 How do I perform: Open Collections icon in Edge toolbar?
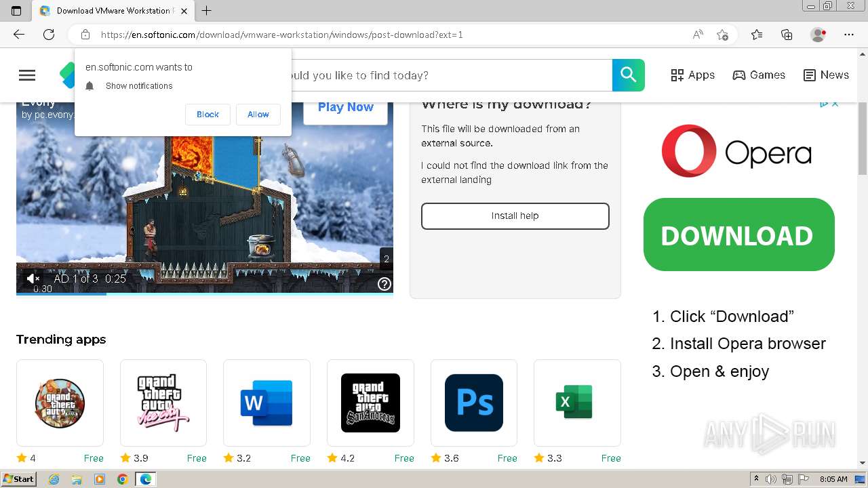tap(787, 35)
